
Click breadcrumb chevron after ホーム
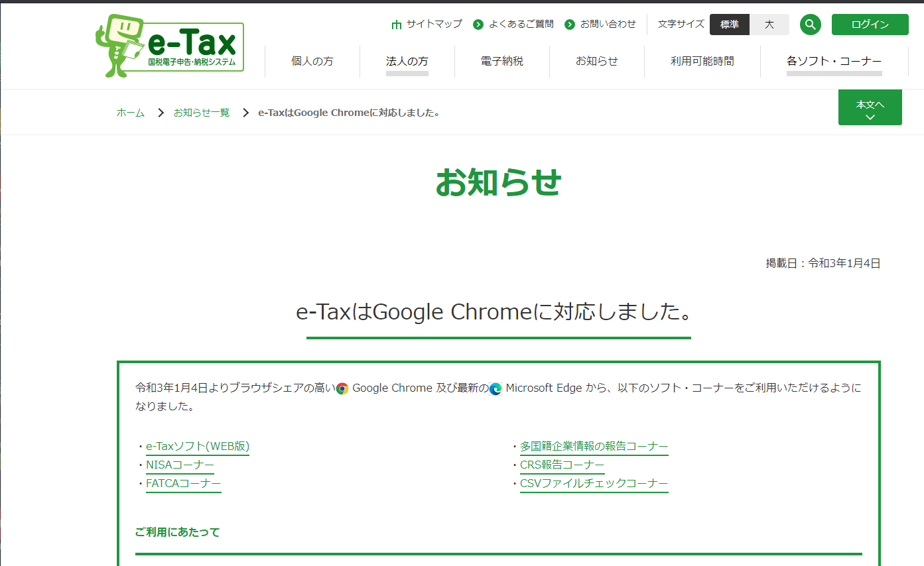(160, 113)
